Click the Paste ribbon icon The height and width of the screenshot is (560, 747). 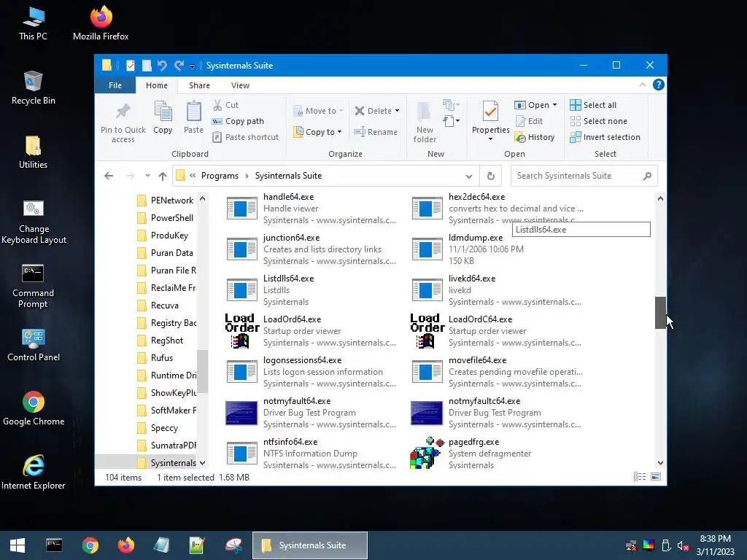click(193, 112)
